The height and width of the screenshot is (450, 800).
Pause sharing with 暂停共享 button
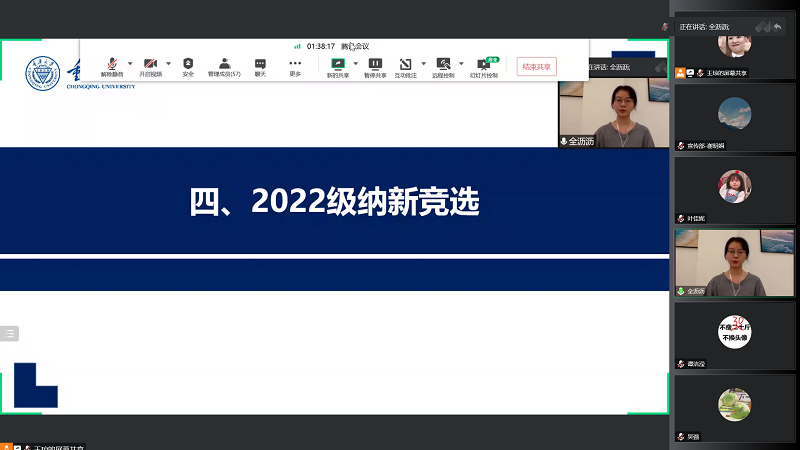coord(375,66)
